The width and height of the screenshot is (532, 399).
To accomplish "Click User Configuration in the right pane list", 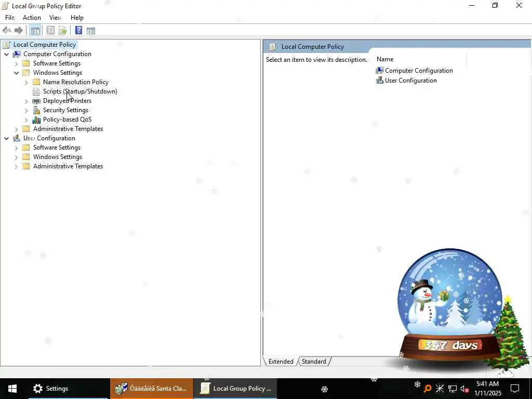I will coord(410,81).
